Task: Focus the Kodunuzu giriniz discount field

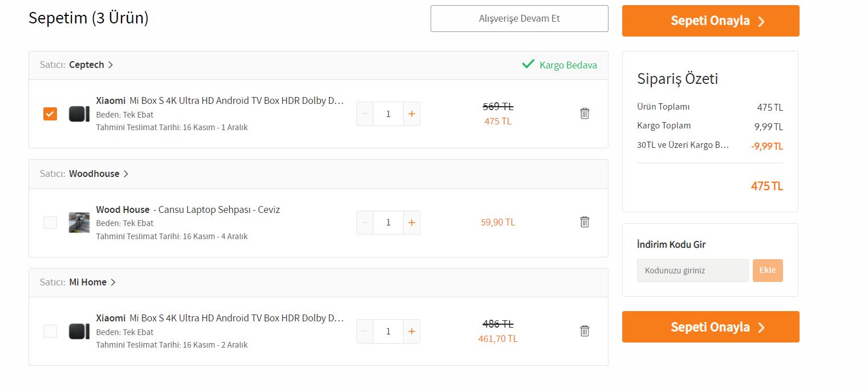Action: [692, 271]
